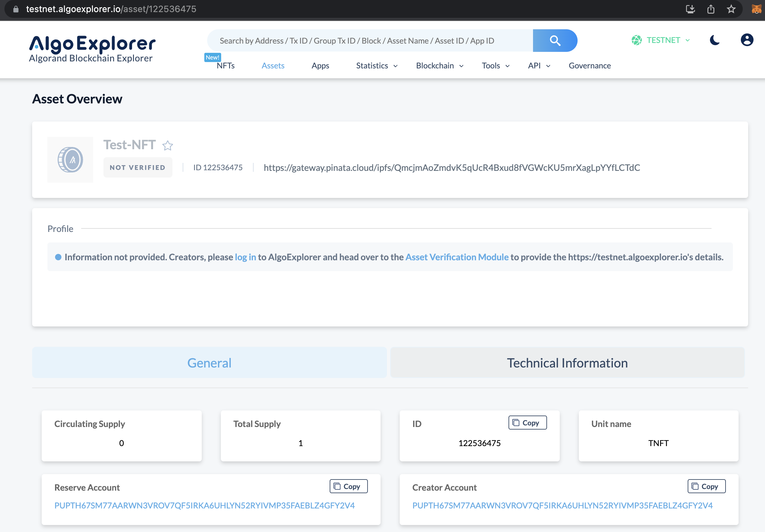Click the browser address bar URL
The image size is (765, 532).
click(111, 9)
